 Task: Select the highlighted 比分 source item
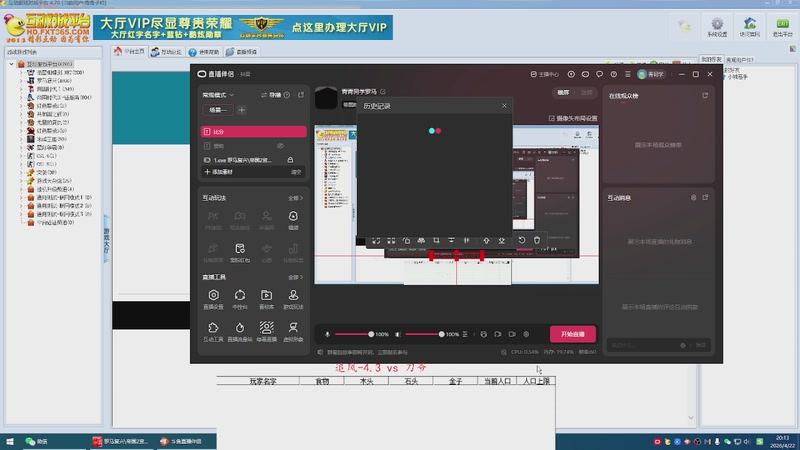254,132
